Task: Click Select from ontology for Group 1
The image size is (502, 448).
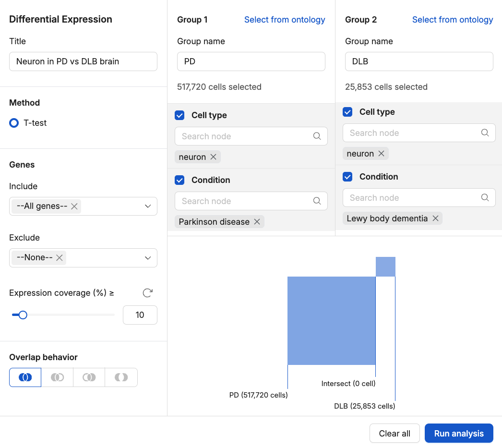Action: (285, 20)
